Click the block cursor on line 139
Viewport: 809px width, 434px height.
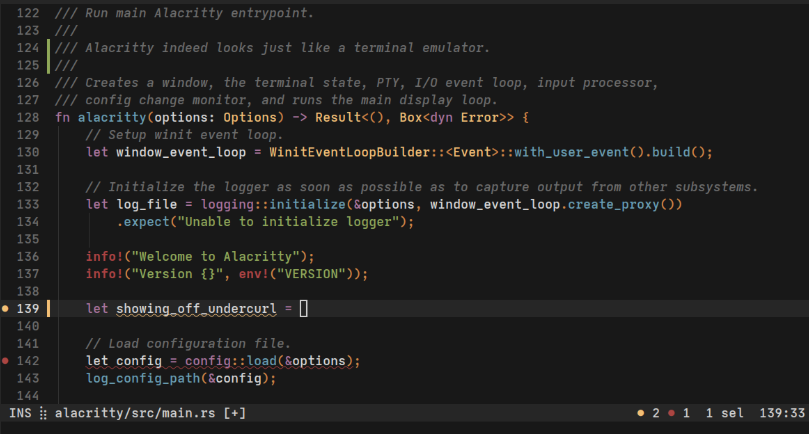click(x=303, y=309)
